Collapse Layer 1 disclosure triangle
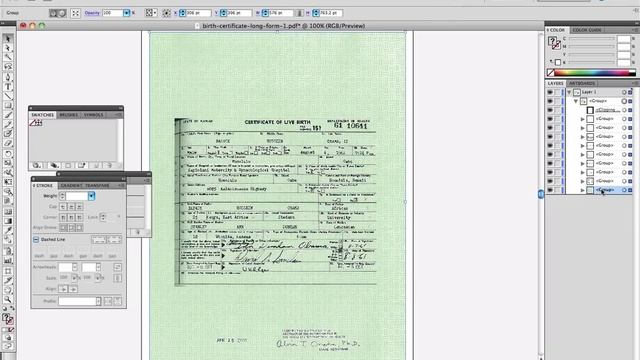The image size is (640, 360). (569, 92)
